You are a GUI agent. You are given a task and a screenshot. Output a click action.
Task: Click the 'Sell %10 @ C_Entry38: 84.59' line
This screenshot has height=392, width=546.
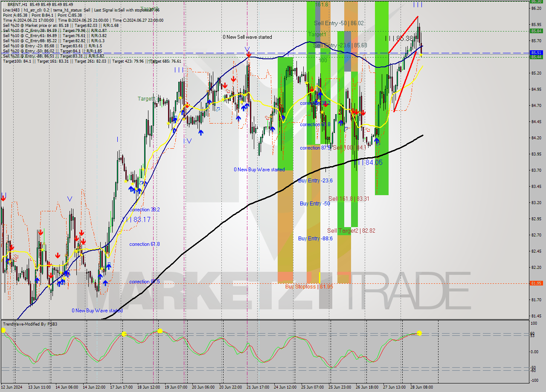click(x=55, y=30)
